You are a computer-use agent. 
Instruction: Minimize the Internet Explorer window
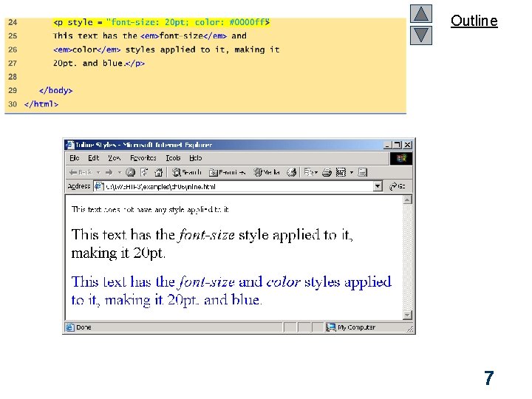387,145
